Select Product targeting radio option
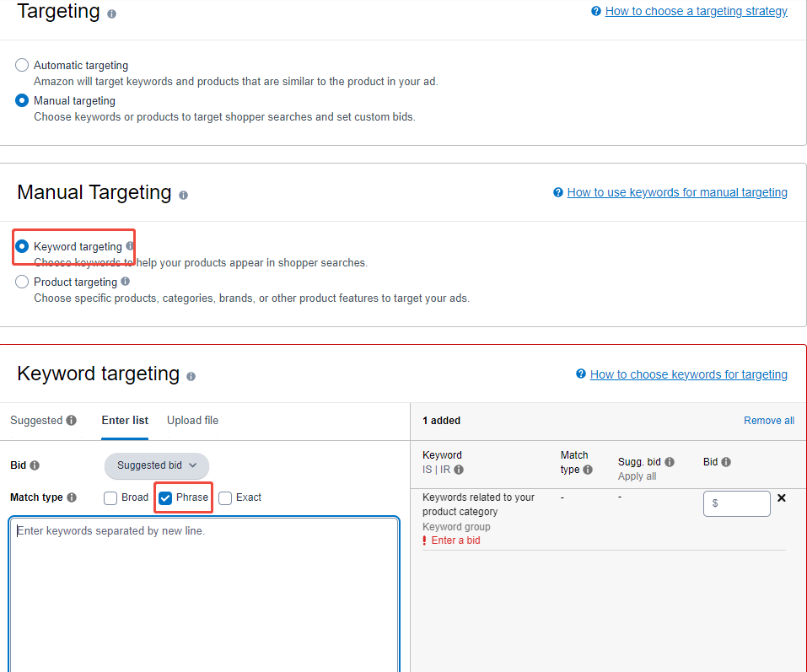 pyautogui.click(x=22, y=282)
